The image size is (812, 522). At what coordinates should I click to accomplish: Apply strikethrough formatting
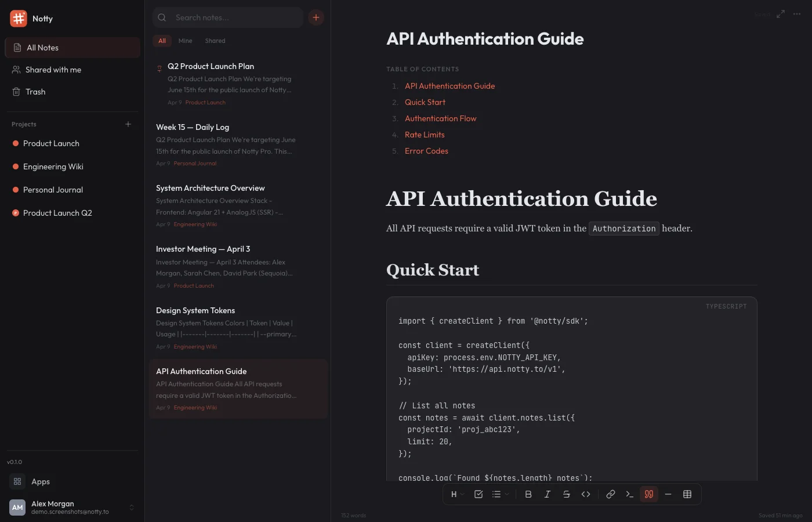[x=567, y=494]
